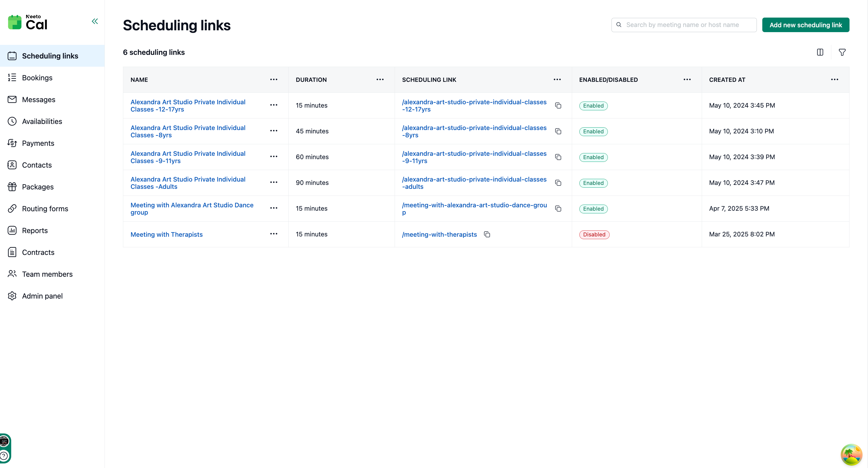Screen dimensions: 868x468
Task: Open the help question-mark icon
Action: (x=4, y=456)
